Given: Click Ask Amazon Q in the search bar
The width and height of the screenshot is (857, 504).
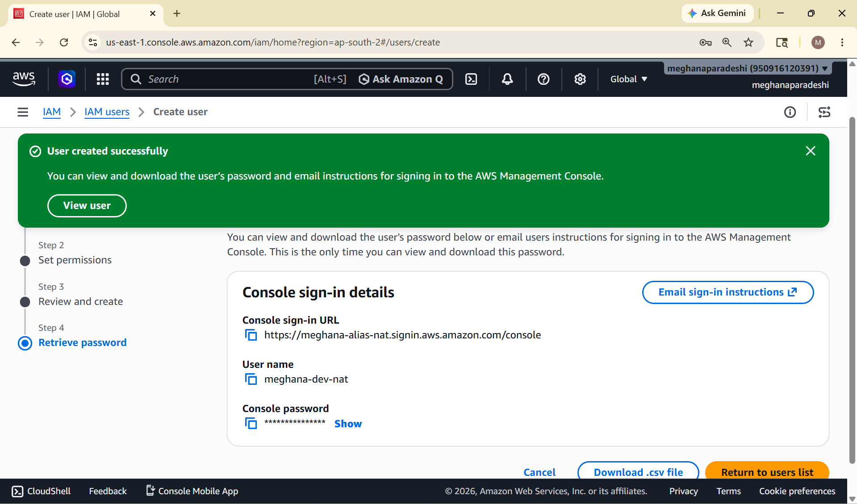Looking at the screenshot, I should [401, 79].
